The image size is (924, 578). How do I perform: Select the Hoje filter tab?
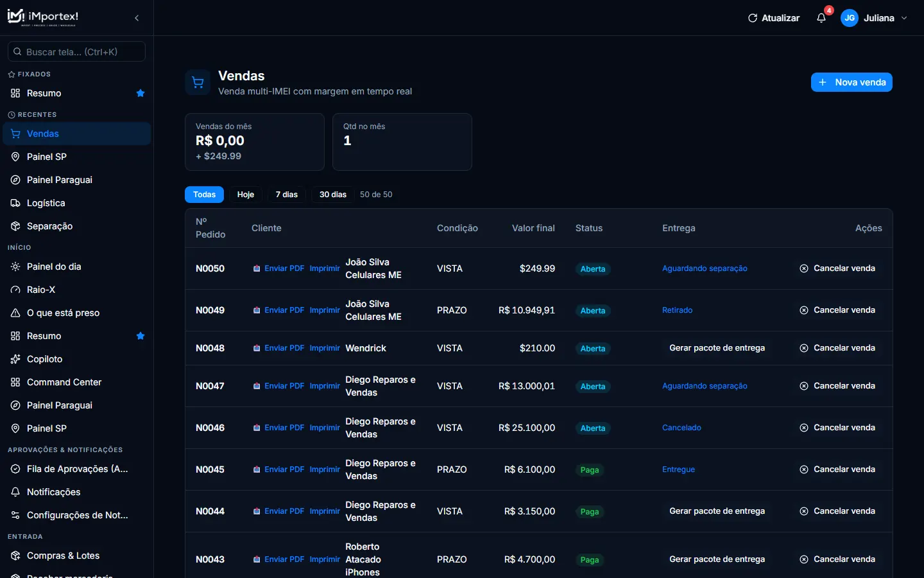pos(246,195)
